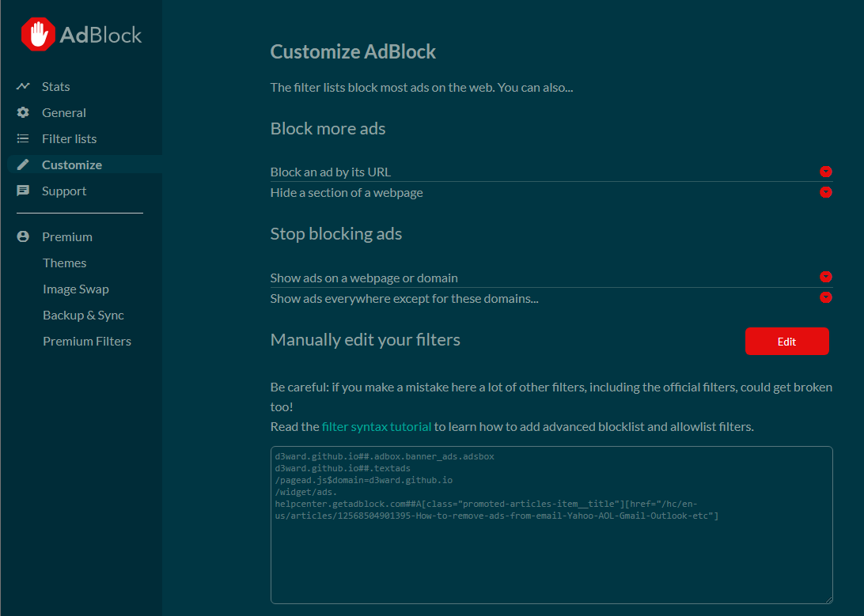Open Backup & Sync settings
864x616 pixels.
83,316
